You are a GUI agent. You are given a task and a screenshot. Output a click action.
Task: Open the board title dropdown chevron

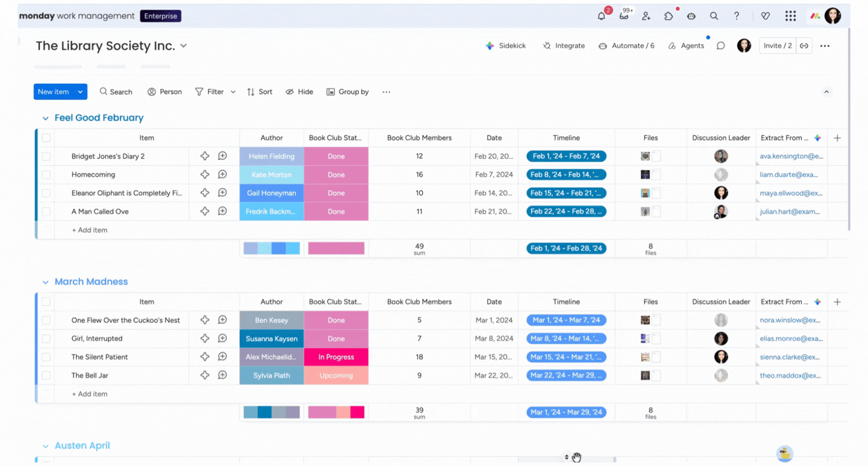[184, 46]
